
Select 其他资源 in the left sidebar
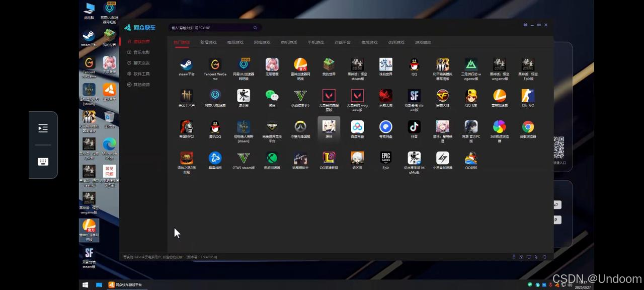[x=138, y=85]
